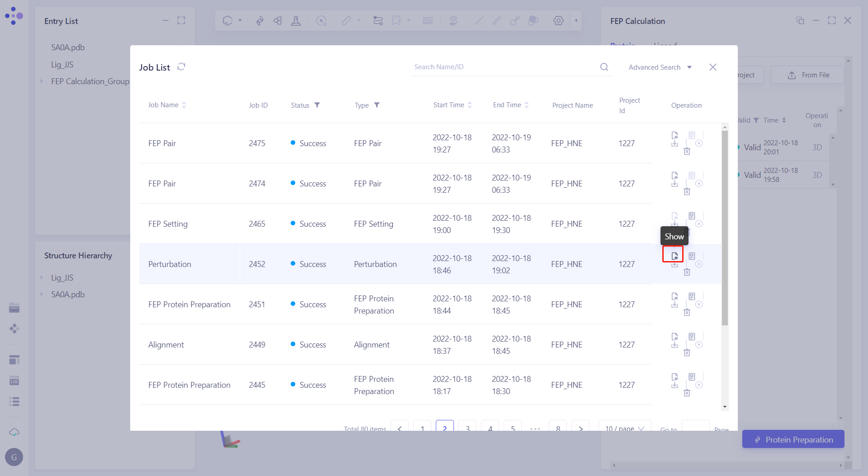Screen dimensions: 868x476
Task: Go to the next page of jobs
Action: [x=580, y=428]
